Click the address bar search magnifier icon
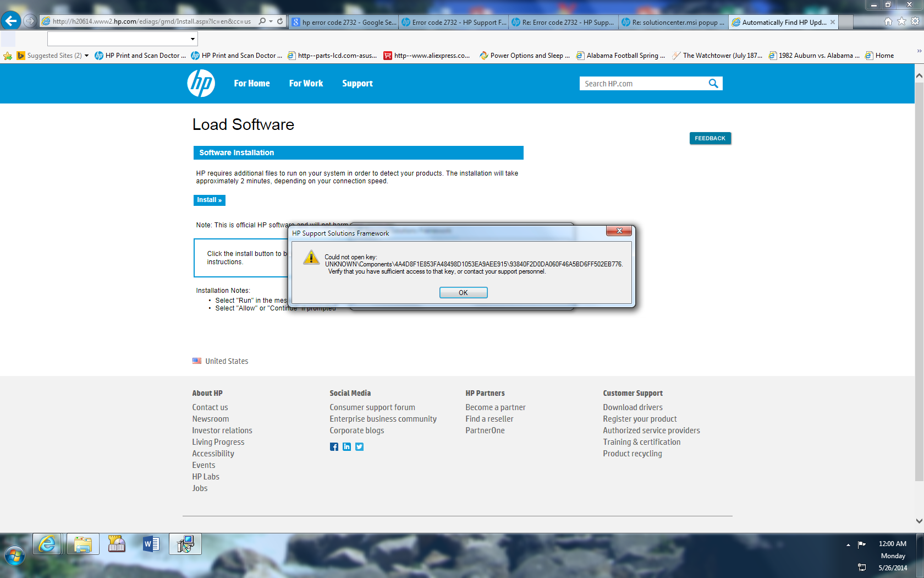Image resolution: width=924 pixels, height=578 pixels. tap(262, 21)
